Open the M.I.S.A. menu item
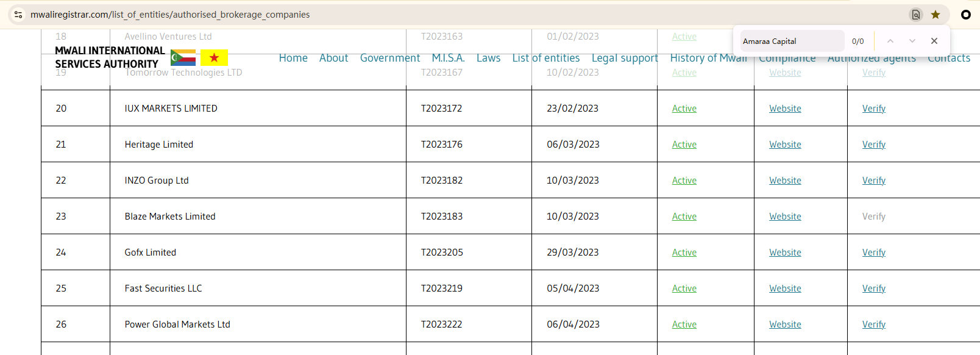Image resolution: width=980 pixels, height=355 pixels. click(x=448, y=58)
